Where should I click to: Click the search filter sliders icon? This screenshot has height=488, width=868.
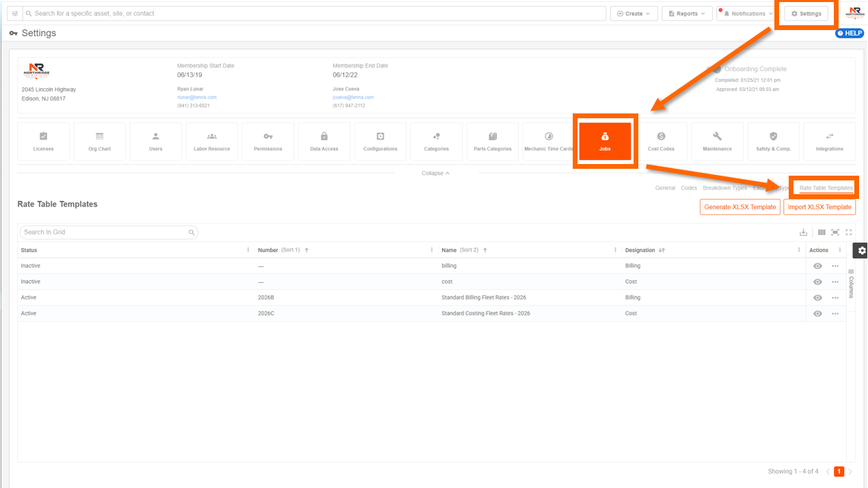(15, 14)
